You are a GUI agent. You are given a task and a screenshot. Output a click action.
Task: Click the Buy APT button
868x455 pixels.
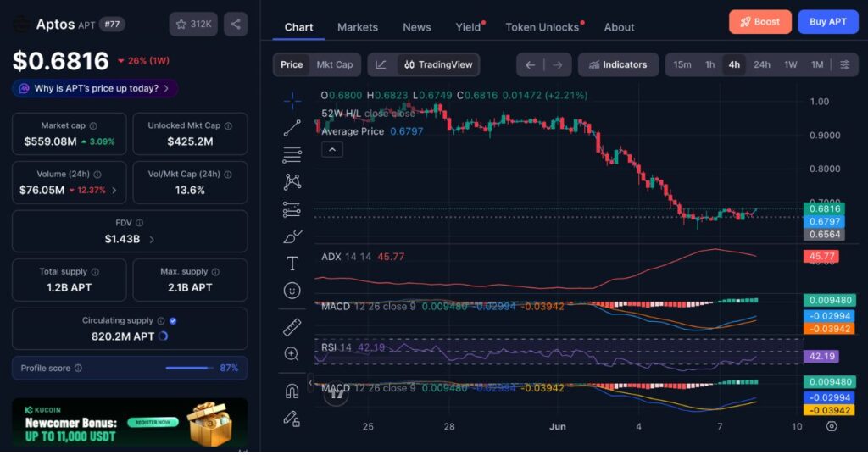coord(827,21)
